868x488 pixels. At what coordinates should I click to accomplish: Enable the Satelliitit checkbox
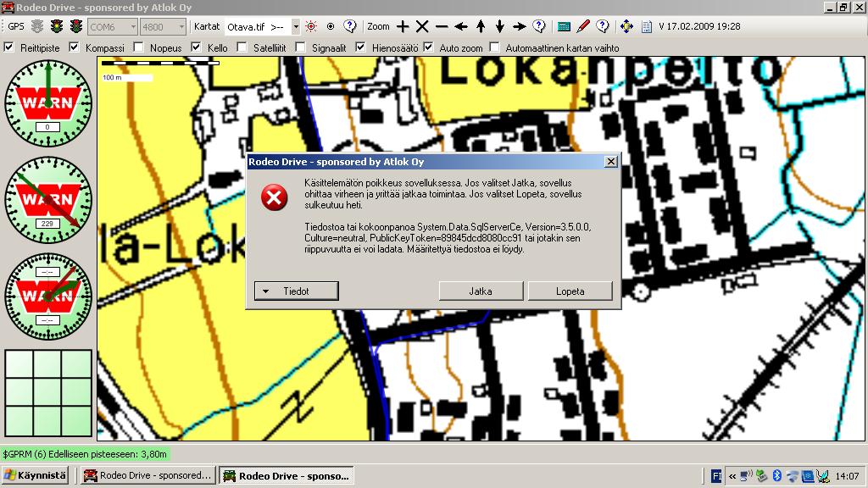[x=242, y=47]
